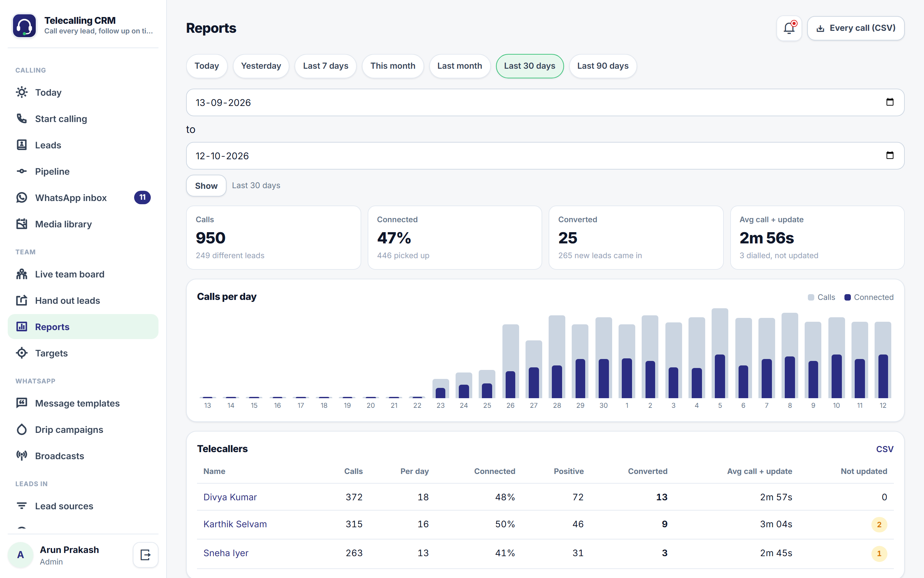
Task: Open Divya Kumar's telecaller report
Action: click(230, 497)
